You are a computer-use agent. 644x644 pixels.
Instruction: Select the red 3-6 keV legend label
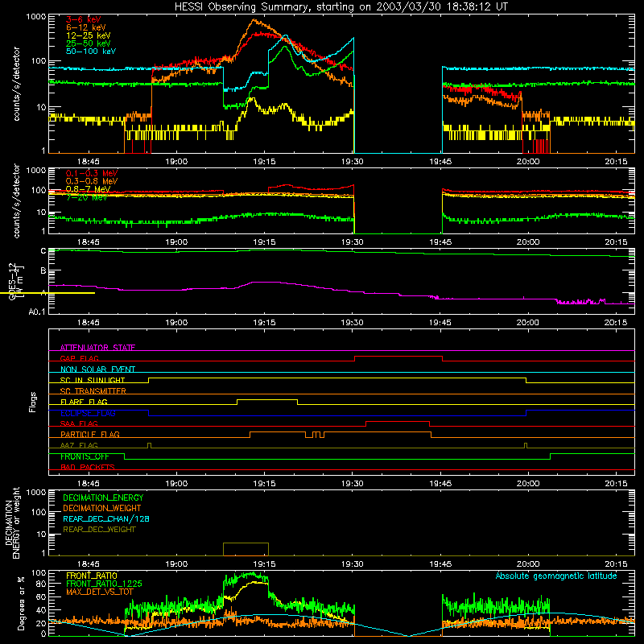click(x=83, y=19)
